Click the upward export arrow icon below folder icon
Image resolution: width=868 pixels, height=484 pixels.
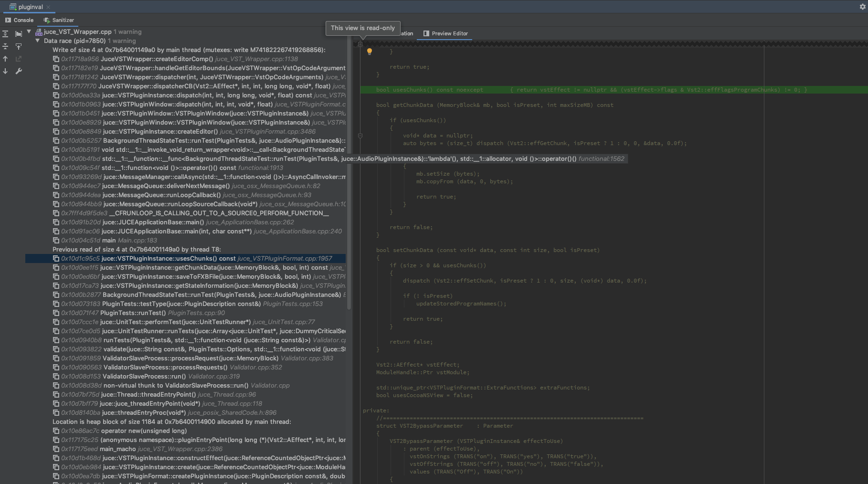(19, 46)
